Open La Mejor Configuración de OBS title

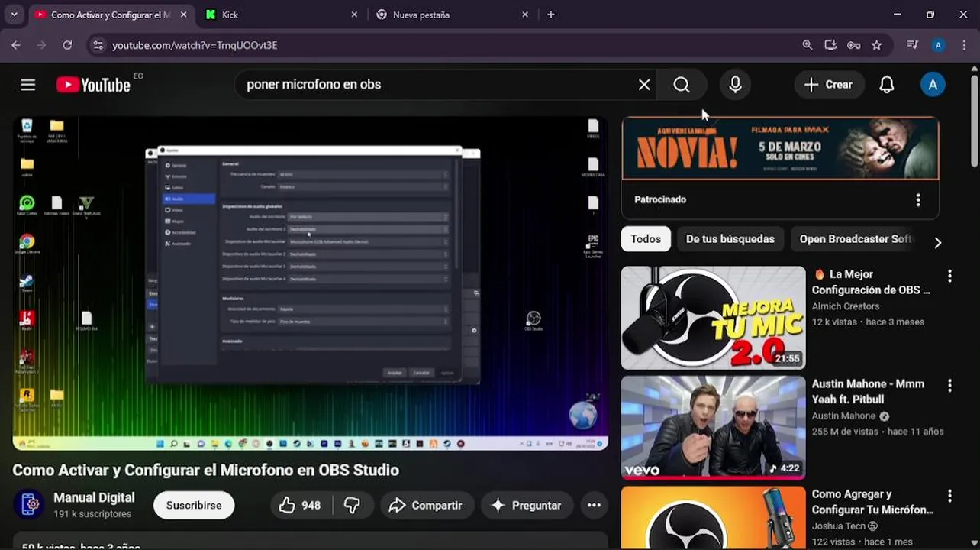tap(871, 282)
